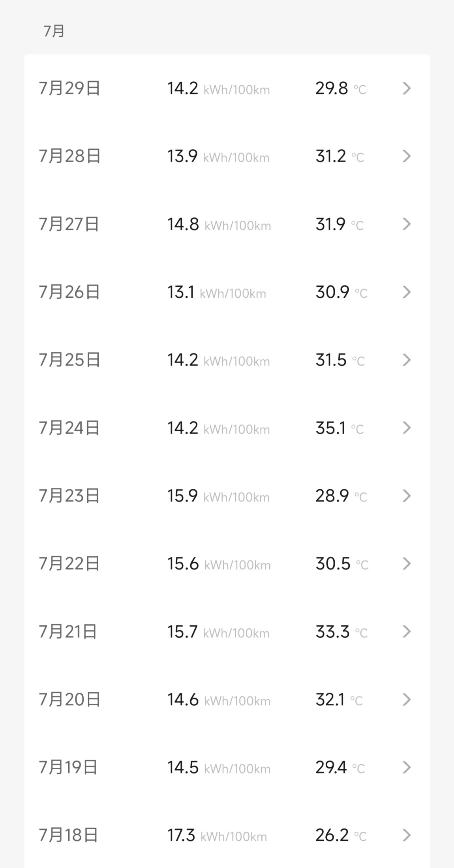Expand the 7月20日 record via chevron
The image size is (454, 868).
coord(407,699)
